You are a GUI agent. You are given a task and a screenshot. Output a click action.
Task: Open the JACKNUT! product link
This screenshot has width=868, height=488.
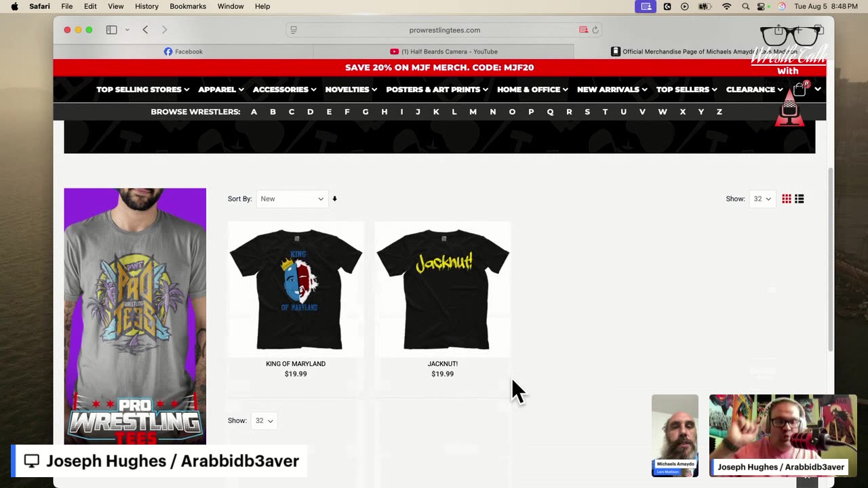point(443,364)
